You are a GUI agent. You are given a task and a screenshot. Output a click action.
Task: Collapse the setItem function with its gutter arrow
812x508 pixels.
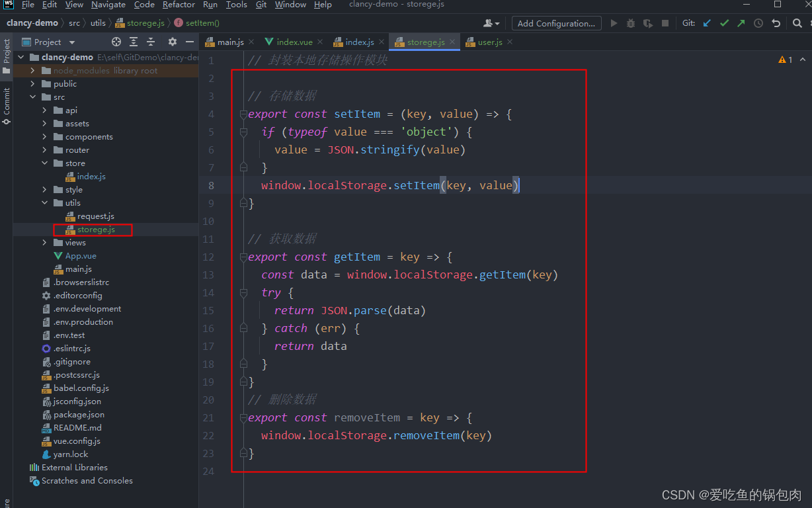243,114
